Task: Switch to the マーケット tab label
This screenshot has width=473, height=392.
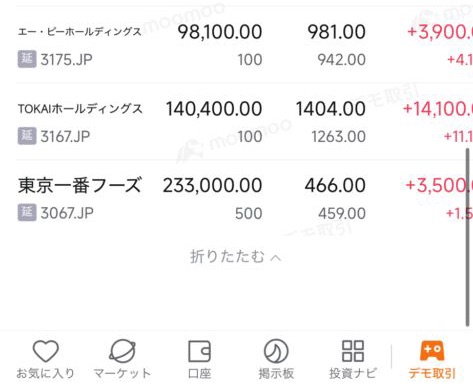Action: coord(122,373)
